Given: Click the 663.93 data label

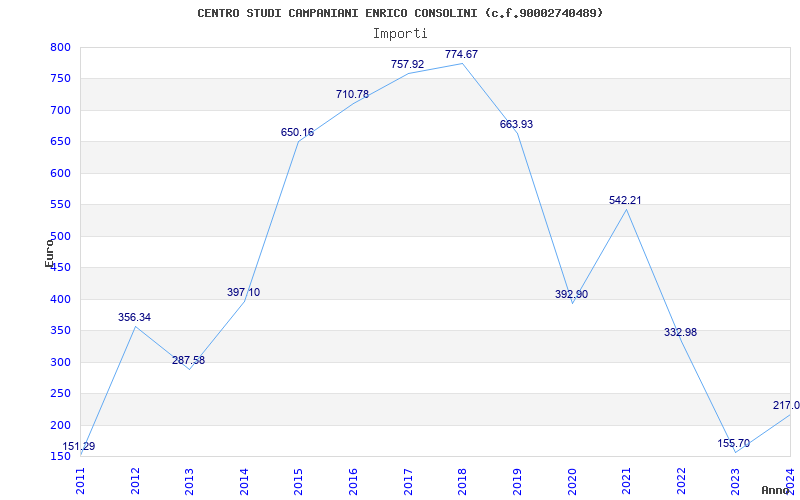Looking at the screenshot, I should (516, 124).
